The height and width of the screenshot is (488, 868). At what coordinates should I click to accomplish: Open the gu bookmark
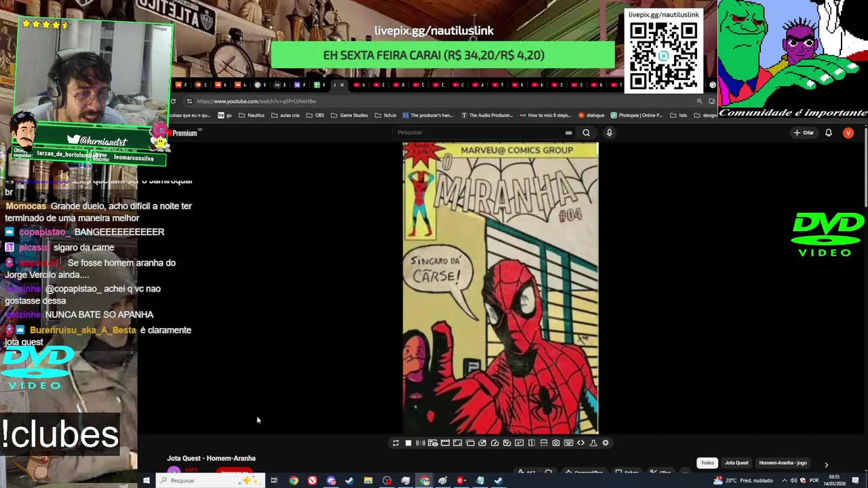[224, 115]
